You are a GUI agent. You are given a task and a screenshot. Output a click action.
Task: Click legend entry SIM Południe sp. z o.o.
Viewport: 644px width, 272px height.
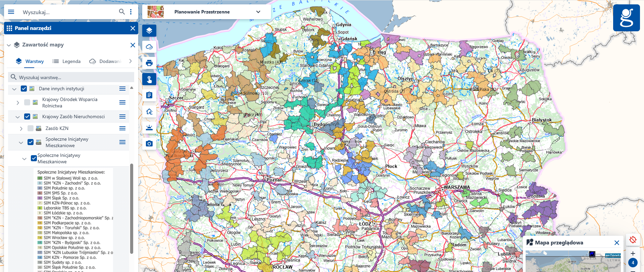click(64, 188)
